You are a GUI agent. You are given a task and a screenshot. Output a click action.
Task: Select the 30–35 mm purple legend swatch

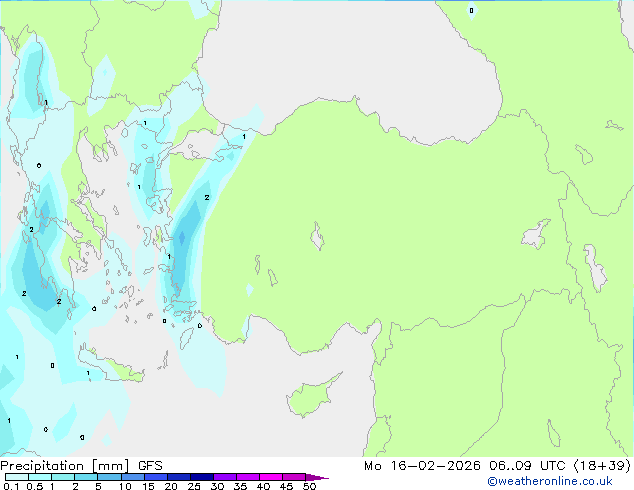click(x=224, y=477)
